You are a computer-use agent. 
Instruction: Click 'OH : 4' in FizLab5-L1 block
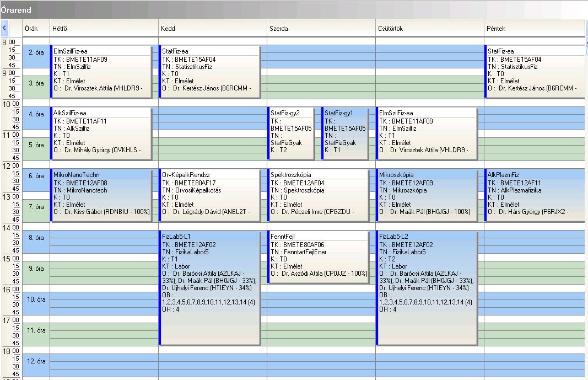pyautogui.click(x=171, y=309)
